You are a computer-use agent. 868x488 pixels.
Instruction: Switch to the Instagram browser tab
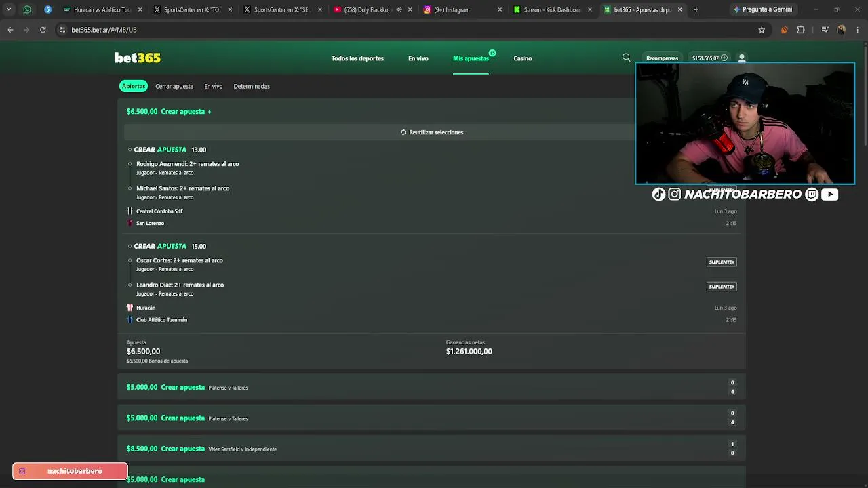coord(462,9)
